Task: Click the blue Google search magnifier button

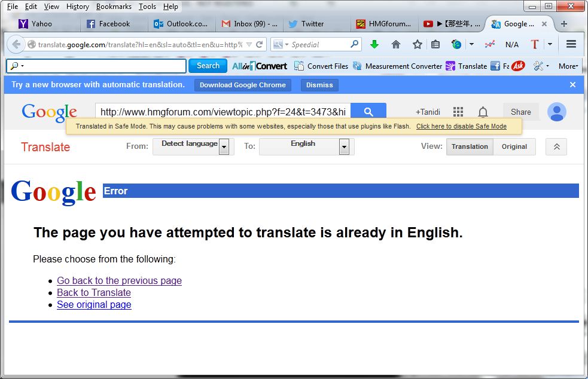Action: click(368, 111)
